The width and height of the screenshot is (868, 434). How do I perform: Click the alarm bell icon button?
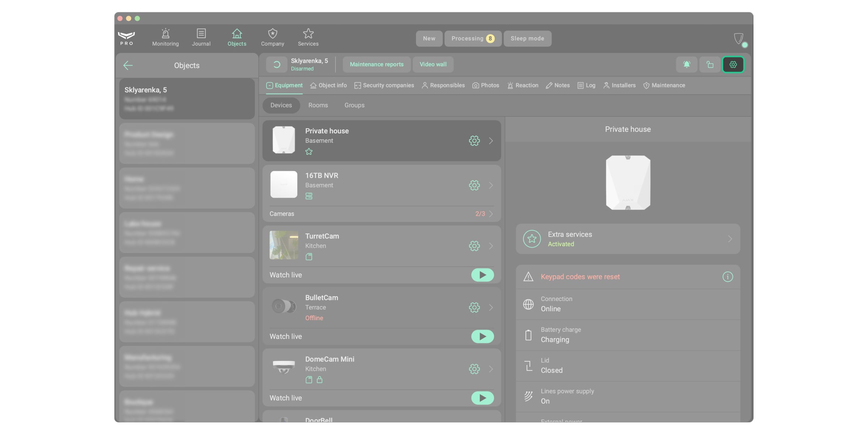pyautogui.click(x=686, y=65)
